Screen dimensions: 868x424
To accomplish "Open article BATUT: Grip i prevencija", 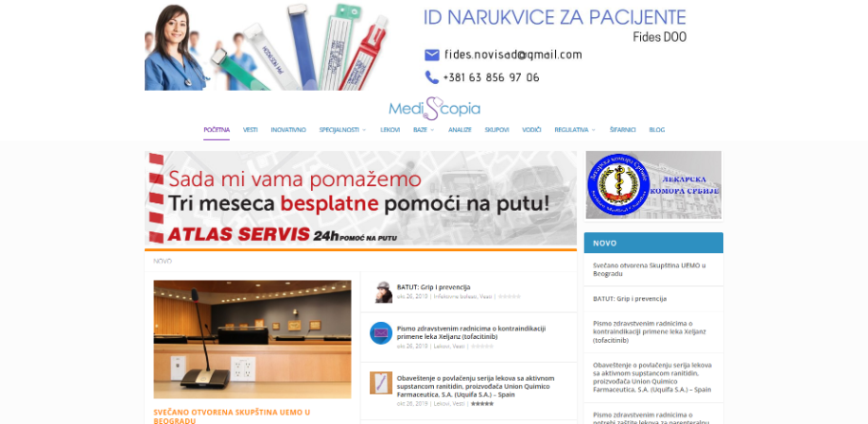I will [x=433, y=287].
